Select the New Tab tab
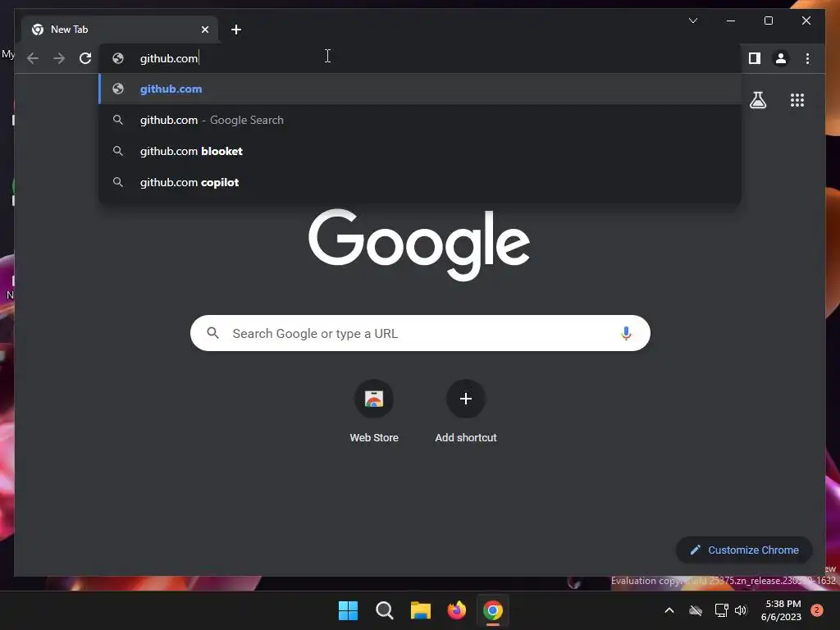 click(119, 30)
